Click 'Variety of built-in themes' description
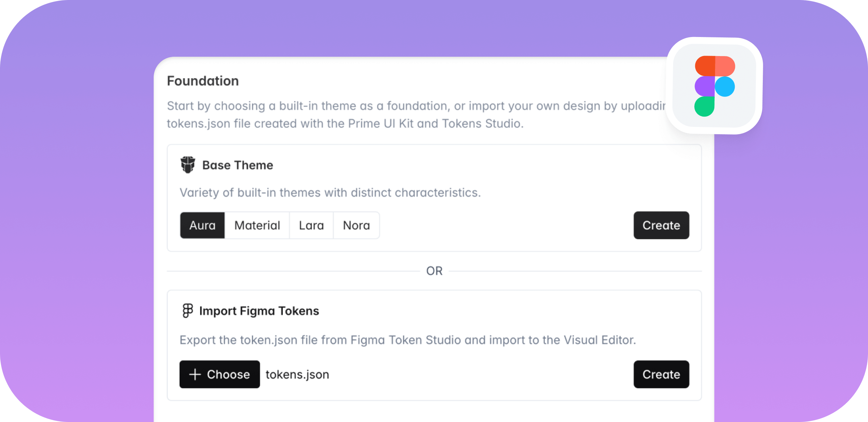 click(330, 193)
